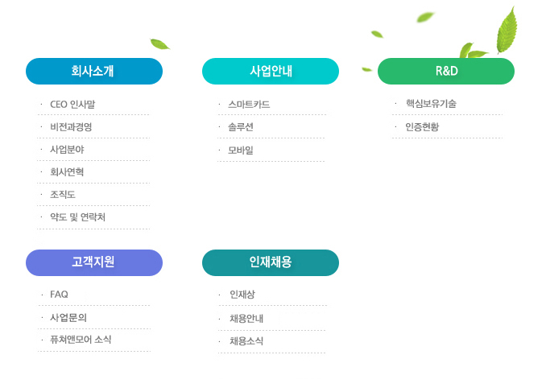Open 퓨쳐앤모어 소식 news link
Viewport: 546px width, 392px height.
(x=81, y=340)
